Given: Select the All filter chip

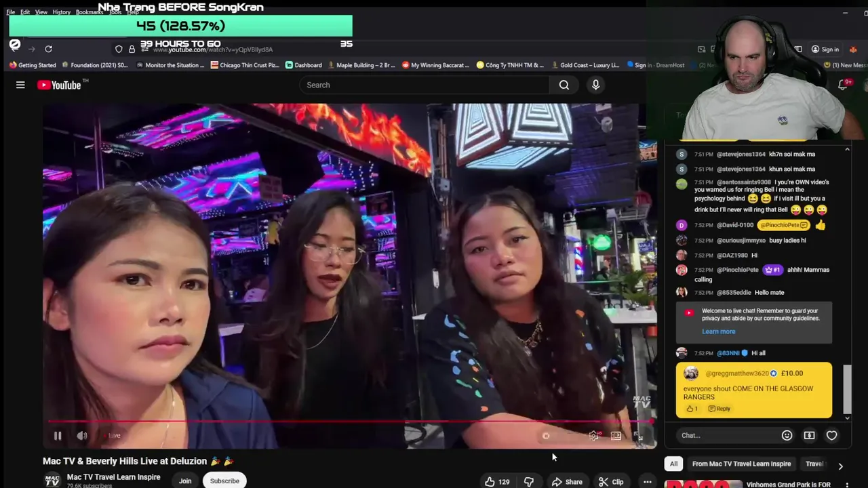Looking at the screenshot, I should [673, 464].
